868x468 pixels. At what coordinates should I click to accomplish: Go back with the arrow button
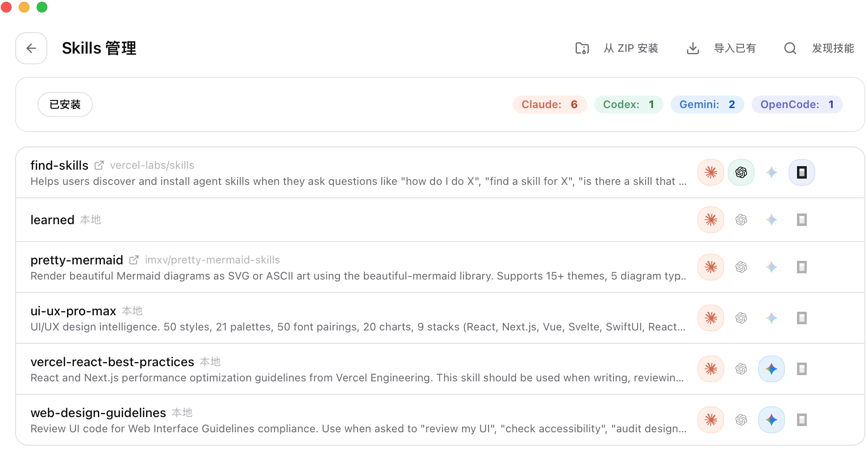pyautogui.click(x=31, y=48)
